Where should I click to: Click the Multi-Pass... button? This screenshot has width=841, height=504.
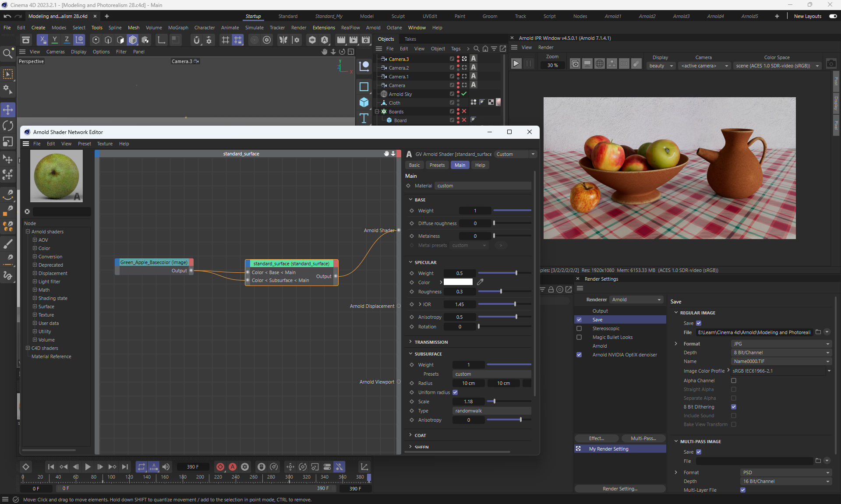(643, 438)
